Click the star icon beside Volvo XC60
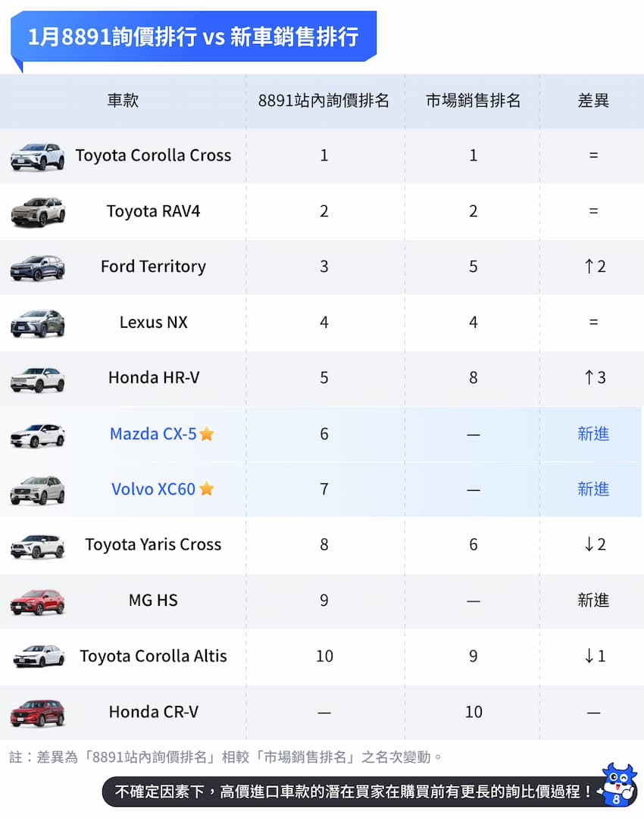644x818 pixels. [206, 489]
